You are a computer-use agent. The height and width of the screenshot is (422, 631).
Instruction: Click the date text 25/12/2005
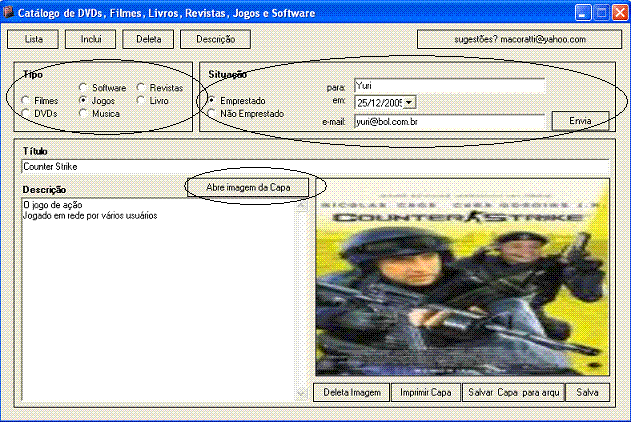(x=379, y=103)
